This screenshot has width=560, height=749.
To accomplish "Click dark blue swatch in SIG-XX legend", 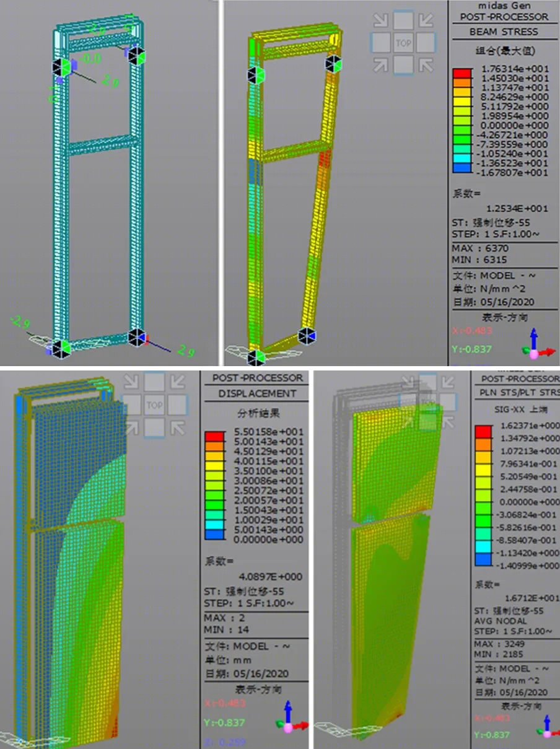I will [483, 559].
